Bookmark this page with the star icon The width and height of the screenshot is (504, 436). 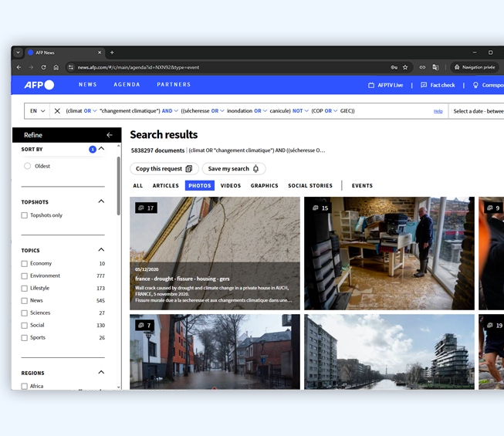pos(405,67)
